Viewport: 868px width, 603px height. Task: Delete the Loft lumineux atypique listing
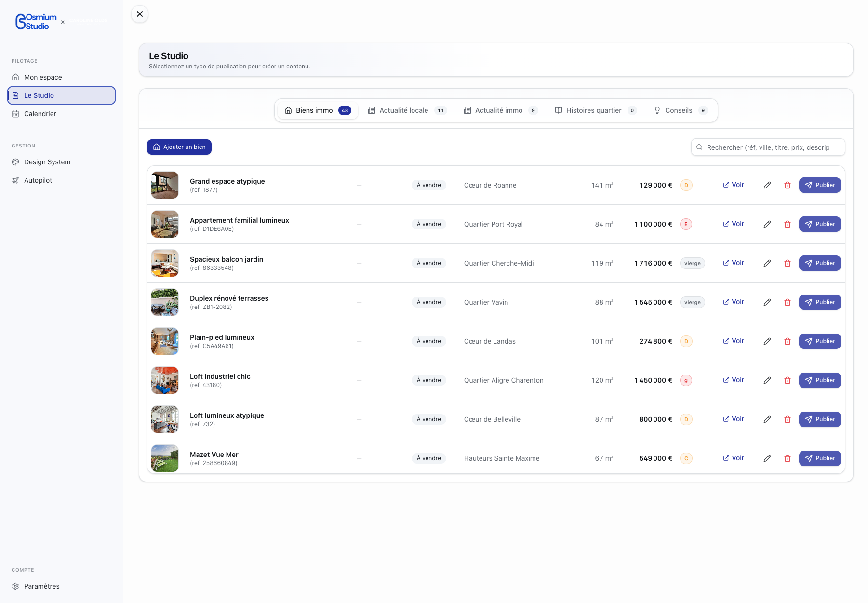(788, 419)
